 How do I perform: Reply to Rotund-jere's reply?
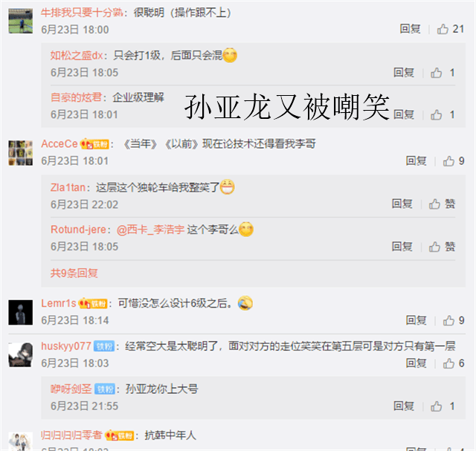[402, 247]
